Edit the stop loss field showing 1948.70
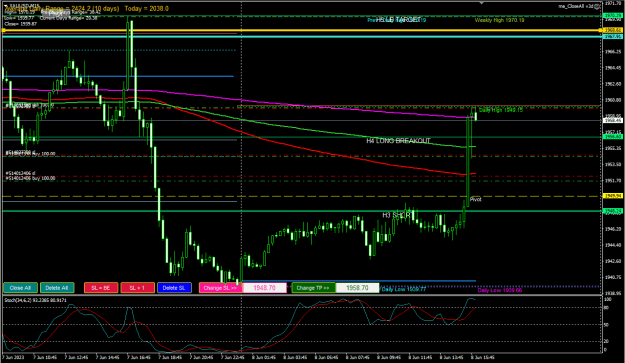The height and width of the screenshot is (363, 625). click(265, 288)
